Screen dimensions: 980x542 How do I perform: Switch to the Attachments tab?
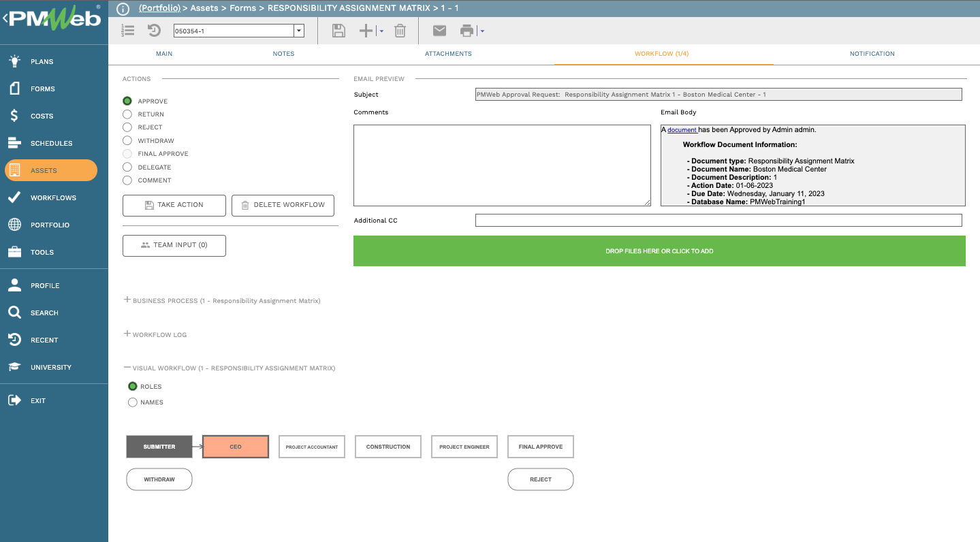(448, 54)
